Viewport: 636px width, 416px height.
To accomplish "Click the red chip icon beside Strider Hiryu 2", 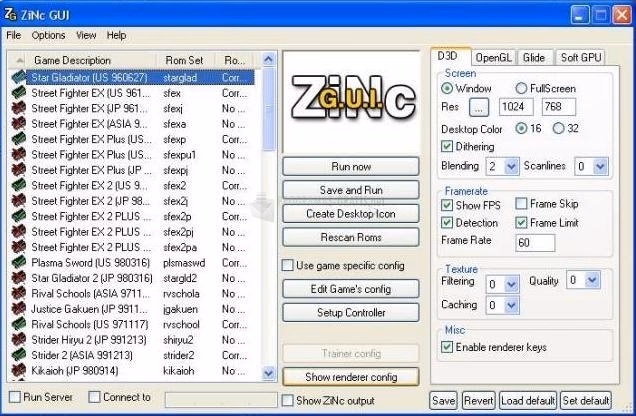I will (x=19, y=339).
